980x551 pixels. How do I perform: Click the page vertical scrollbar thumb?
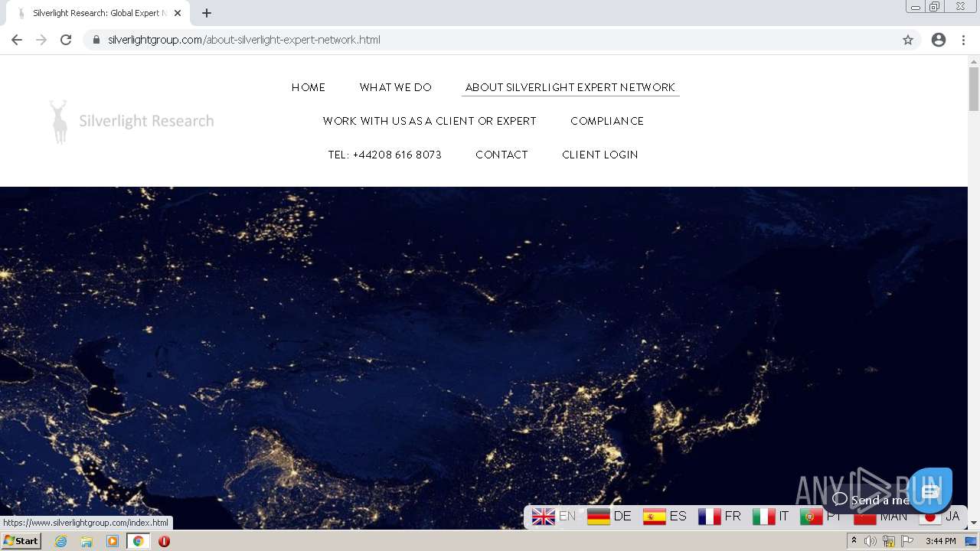click(974, 89)
